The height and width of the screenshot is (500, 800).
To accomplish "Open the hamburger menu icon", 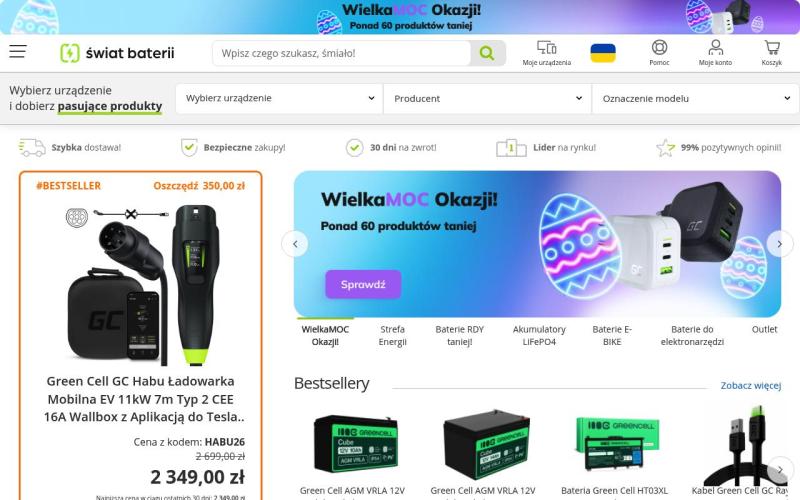I will [x=18, y=52].
